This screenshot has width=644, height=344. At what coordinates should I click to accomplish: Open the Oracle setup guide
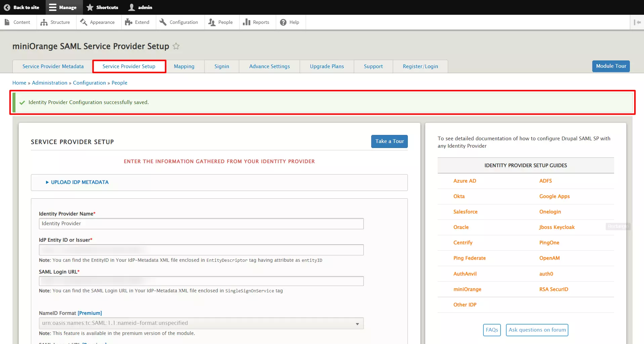461,227
